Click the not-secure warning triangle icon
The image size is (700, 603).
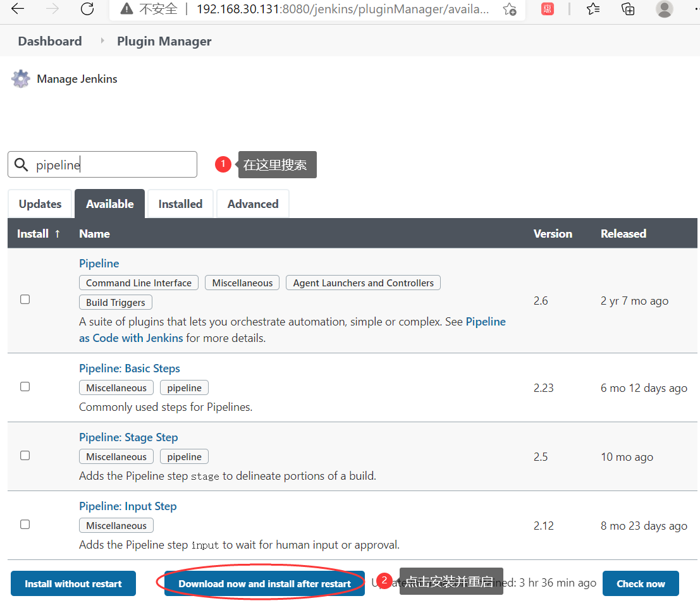tap(127, 8)
